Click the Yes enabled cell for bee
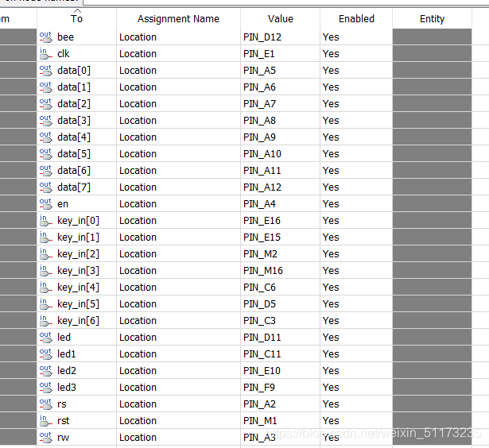Image resolution: width=489 pixels, height=448 pixels. click(356, 37)
